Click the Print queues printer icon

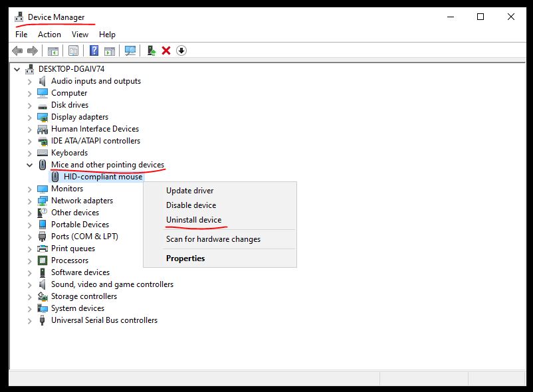[43, 248]
